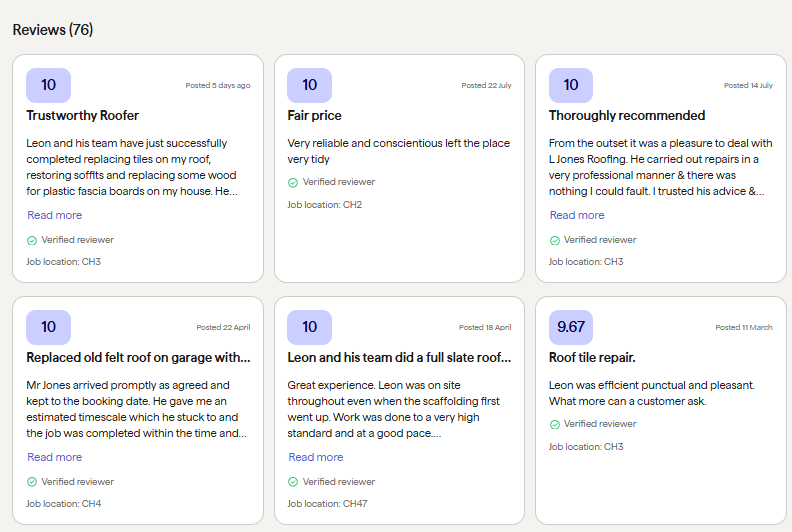Click the 9.67 score badge

570,327
